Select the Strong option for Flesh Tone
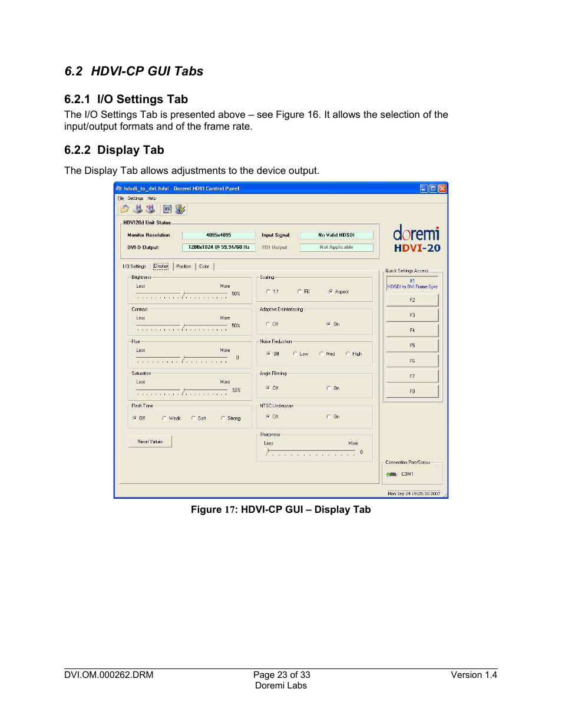 224,418
